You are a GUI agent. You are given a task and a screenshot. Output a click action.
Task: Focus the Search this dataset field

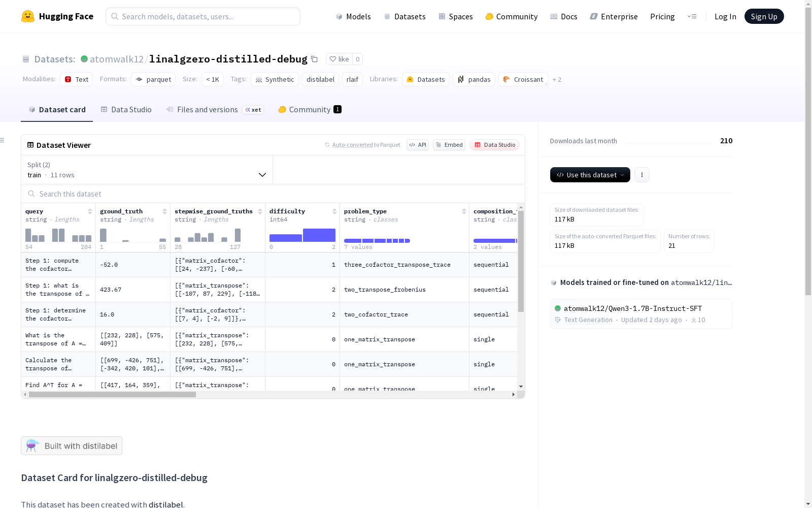pos(273,194)
